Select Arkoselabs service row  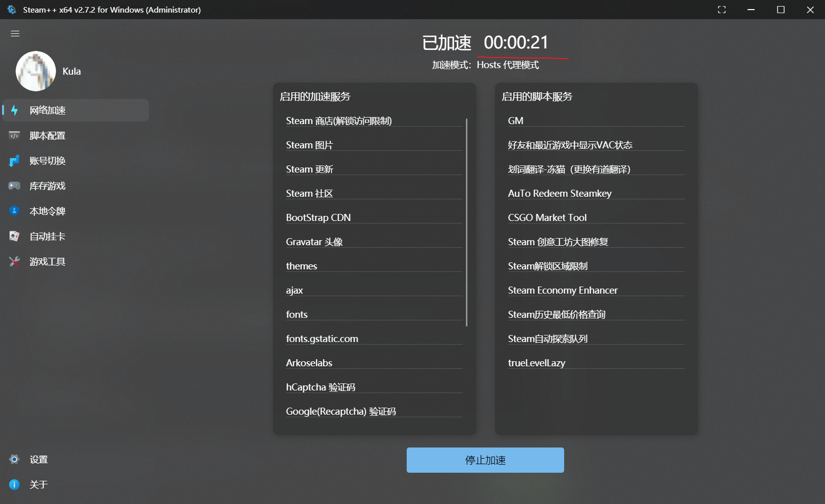(x=374, y=363)
